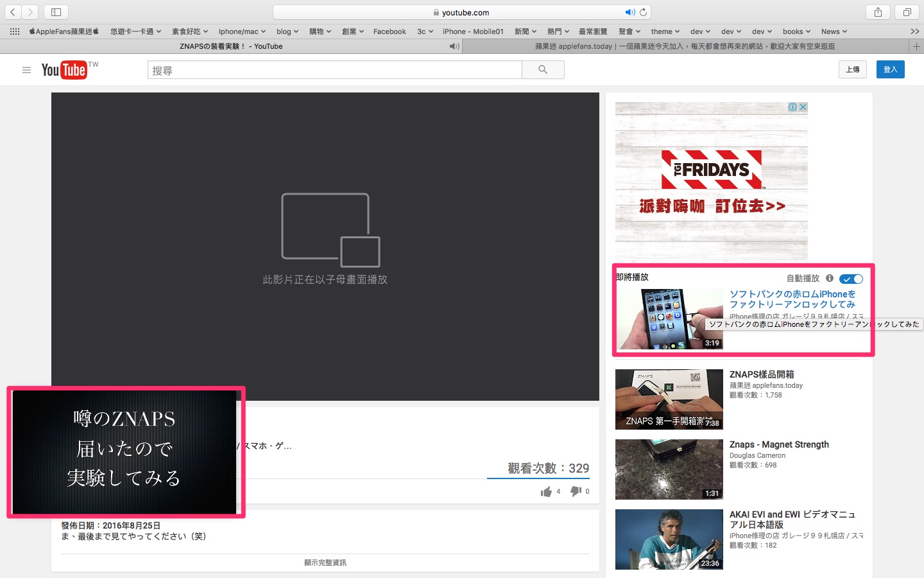
Task: Toggle the 自動播放 autoplay switch
Action: (851, 279)
